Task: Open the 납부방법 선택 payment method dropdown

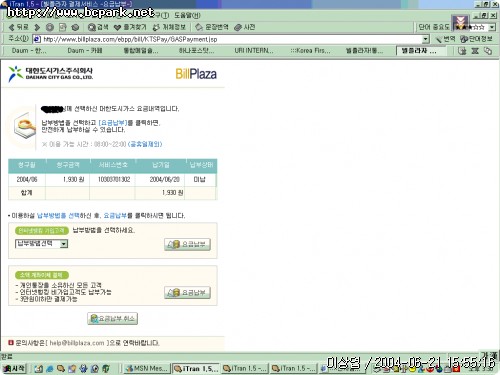Action: point(41,244)
